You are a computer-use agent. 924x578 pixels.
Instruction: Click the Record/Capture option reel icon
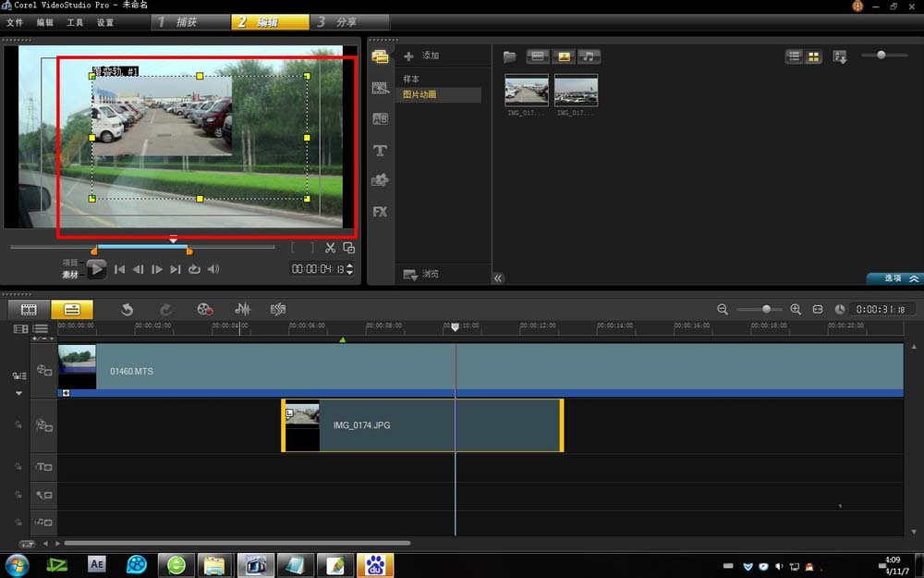pyautogui.click(x=205, y=310)
